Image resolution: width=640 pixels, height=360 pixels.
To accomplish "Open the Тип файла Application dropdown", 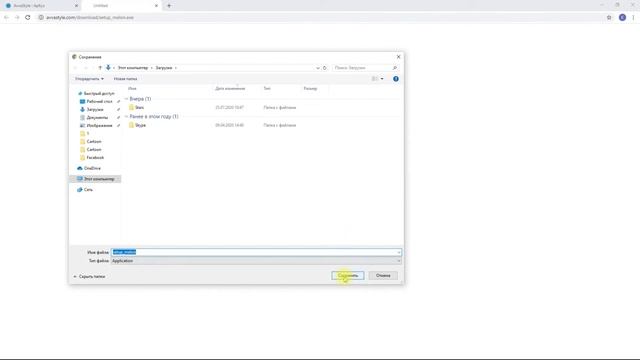I will [x=256, y=261].
